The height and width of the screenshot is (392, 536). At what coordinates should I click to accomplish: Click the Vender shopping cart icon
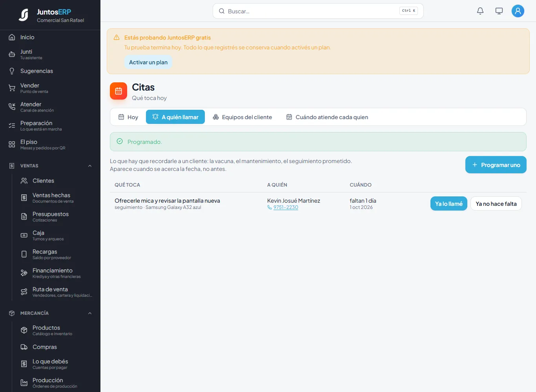(x=12, y=88)
